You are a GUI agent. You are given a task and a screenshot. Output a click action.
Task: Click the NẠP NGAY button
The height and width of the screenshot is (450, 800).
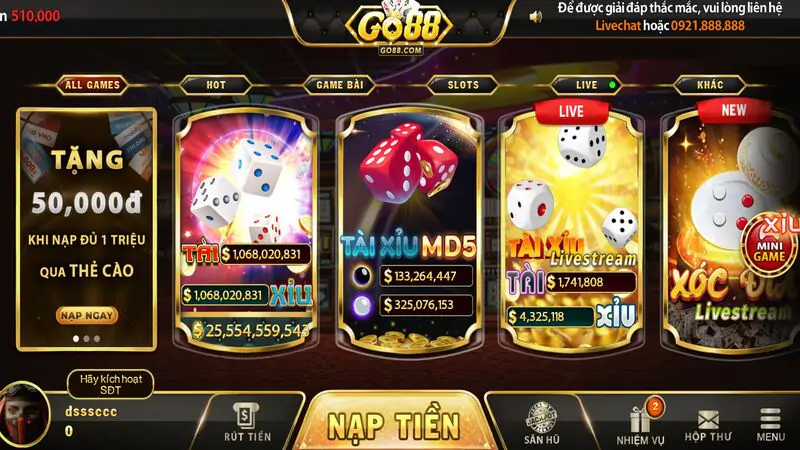click(x=87, y=315)
